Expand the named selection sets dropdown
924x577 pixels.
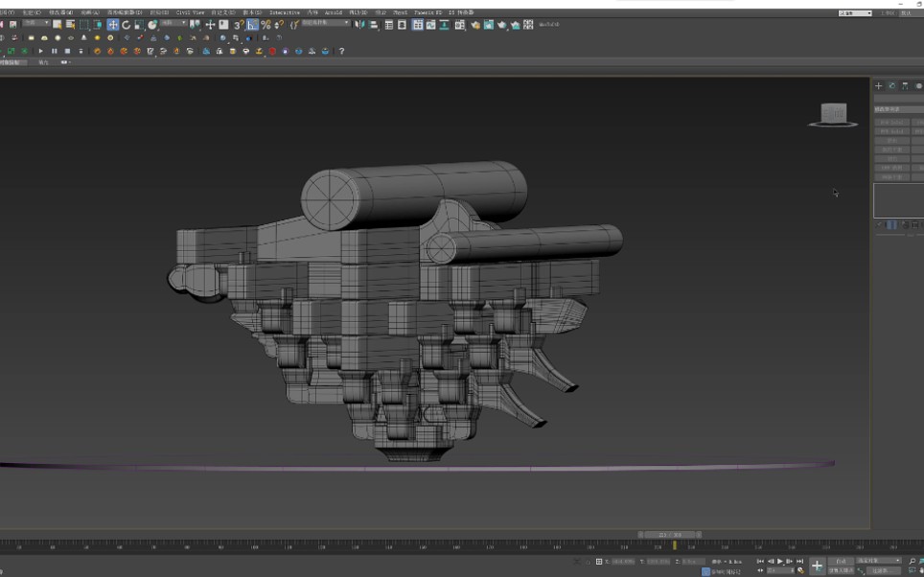click(x=326, y=22)
